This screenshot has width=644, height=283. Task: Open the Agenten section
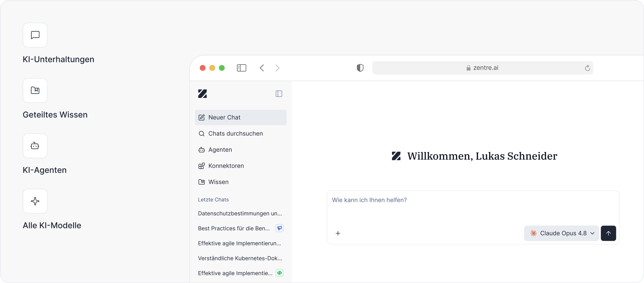tap(241, 150)
